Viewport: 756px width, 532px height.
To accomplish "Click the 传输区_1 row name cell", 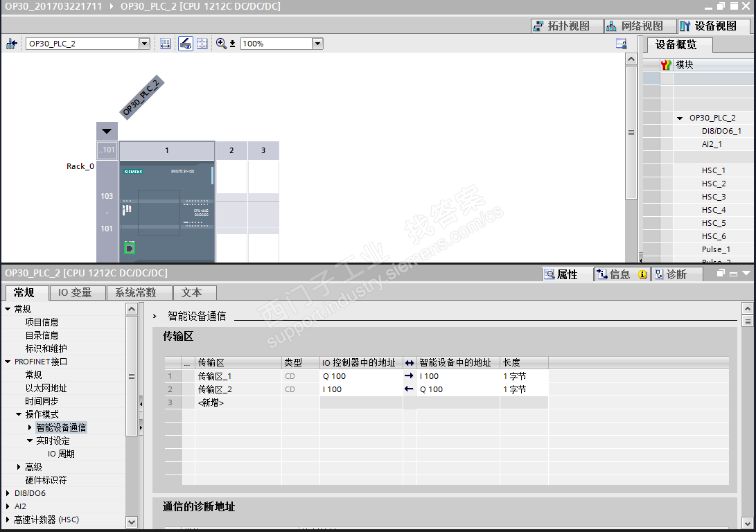I will [x=238, y=376].
